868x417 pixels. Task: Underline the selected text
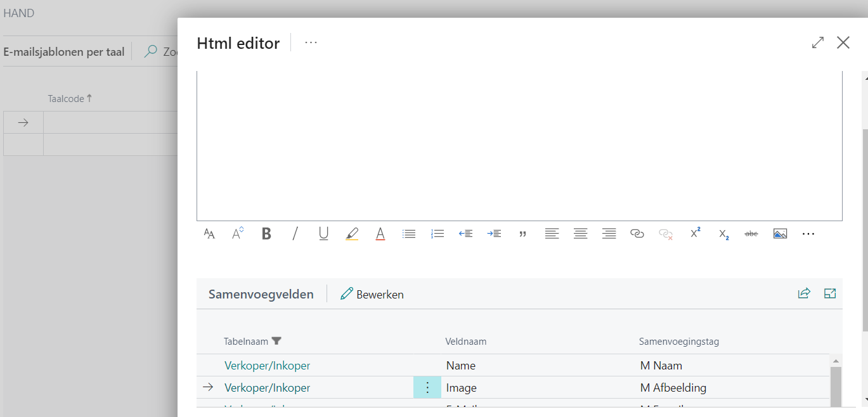click(x=323, y=234)
